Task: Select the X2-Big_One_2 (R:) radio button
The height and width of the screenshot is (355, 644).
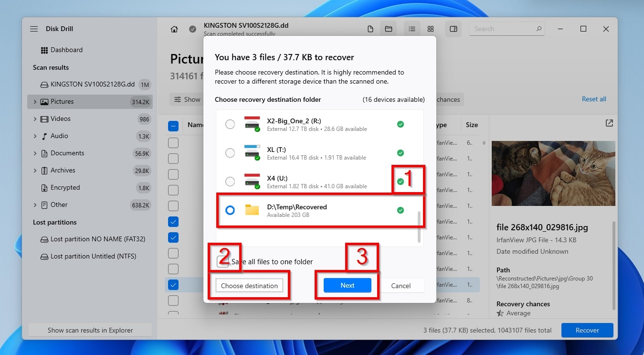Action: point(230,124)
